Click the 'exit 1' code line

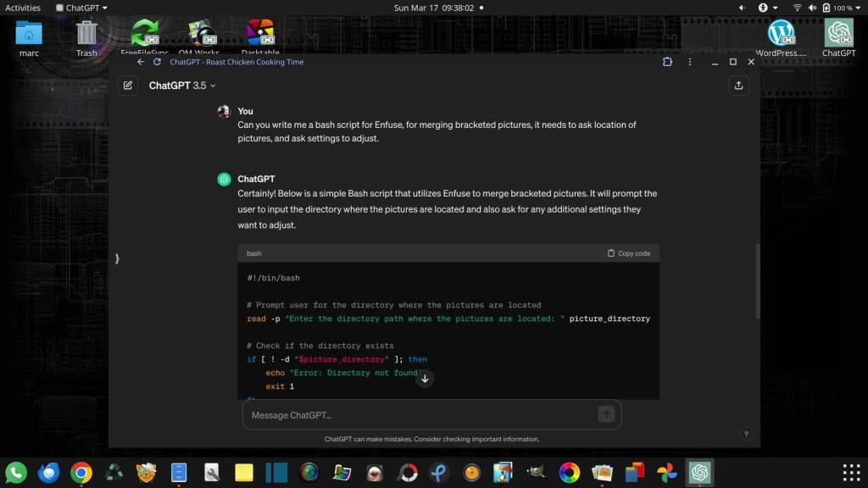click(x=280, y=386)
